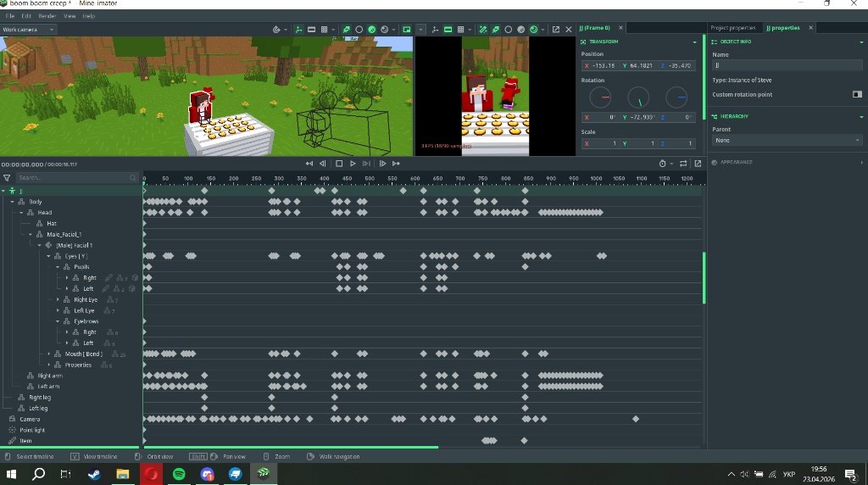The width and height of the screenshot is (868, 485).
Task: Toggle the green aspect ratio icon in second view
Action: pyautogui.click(x=448, y=30)
